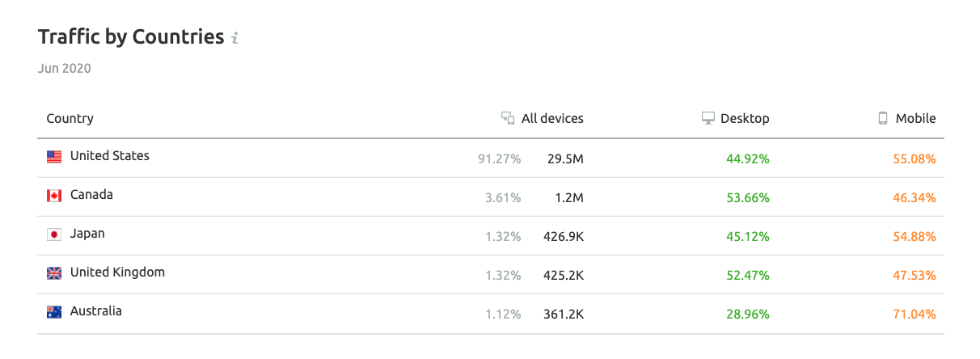The width and height of the screenshot is (980, 359).
Task: Click the United States flag icon
Action: [54, 157]
